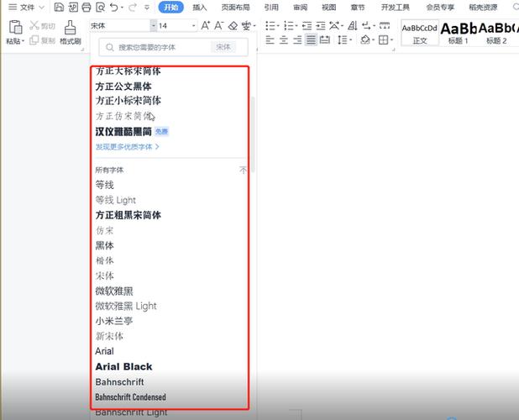Click the align right icon
Screen dimensions: 519x420
pos(297,40)
